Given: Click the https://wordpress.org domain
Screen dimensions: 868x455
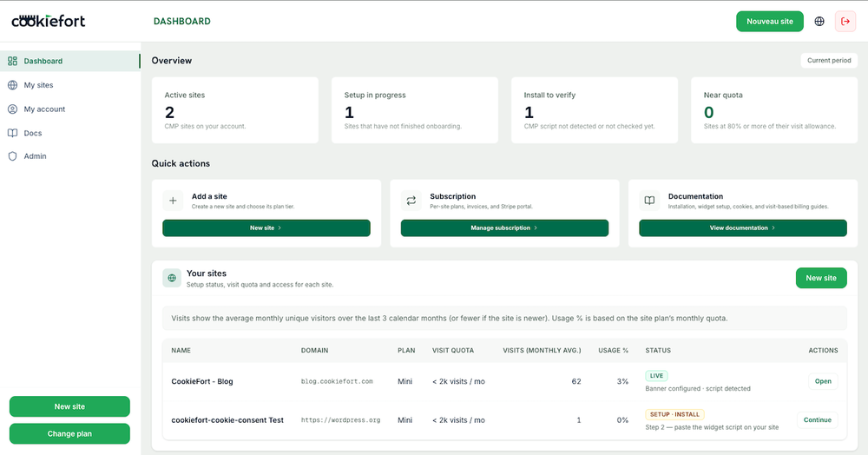Looking at the screenshot, I should tap(340, 420).
